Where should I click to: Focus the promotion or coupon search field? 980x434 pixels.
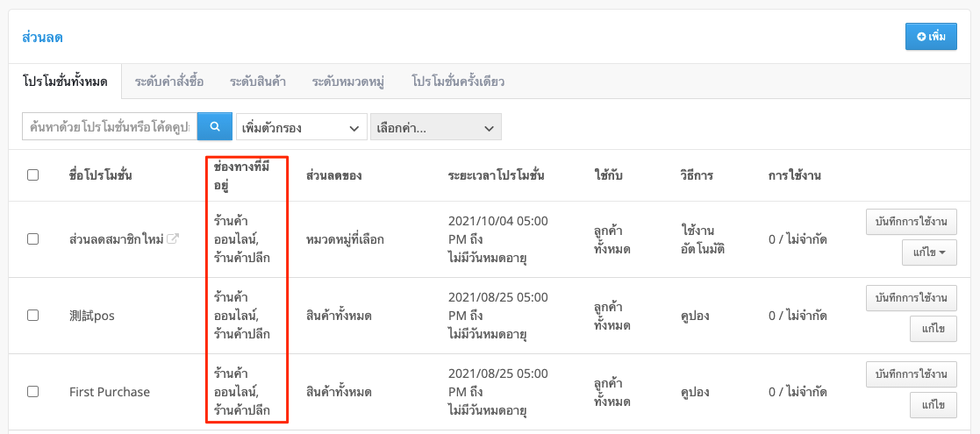pos(110,127)
